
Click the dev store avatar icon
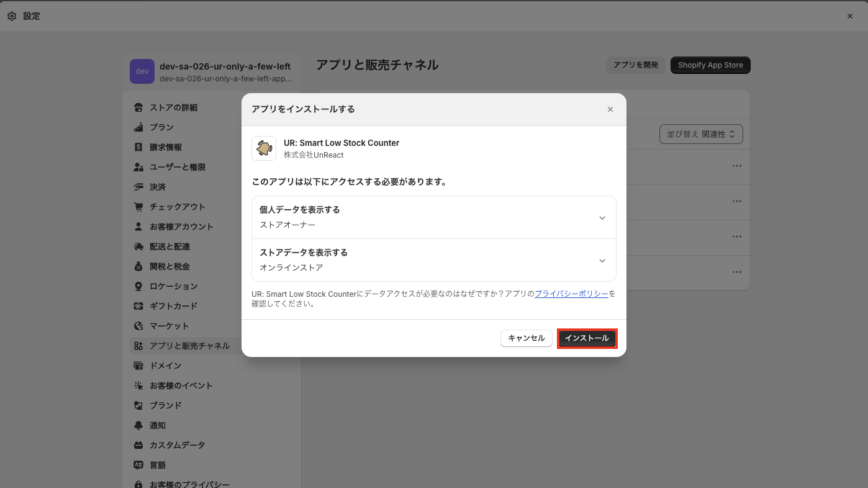pyautogui.click(x=142, y=71)
